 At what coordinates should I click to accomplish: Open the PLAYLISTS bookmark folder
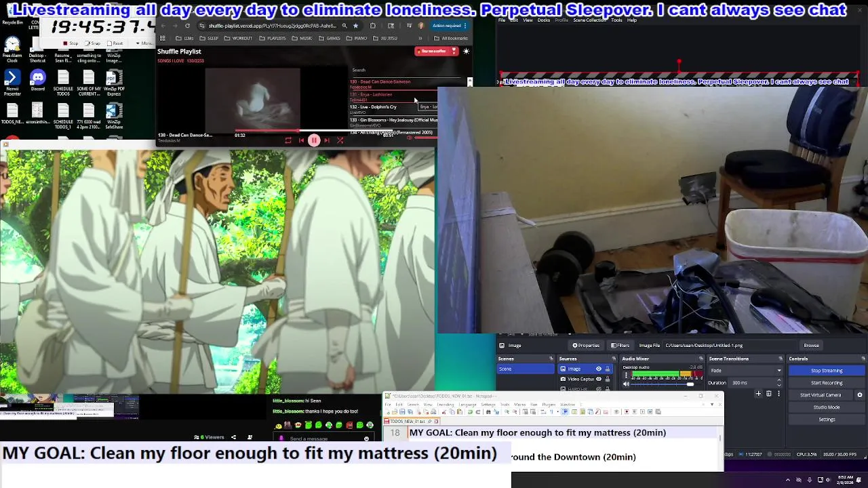tap(273, 39)
